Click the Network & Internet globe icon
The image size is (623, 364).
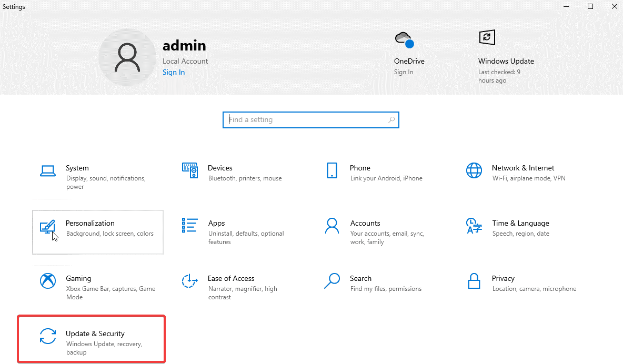(474, 170)
